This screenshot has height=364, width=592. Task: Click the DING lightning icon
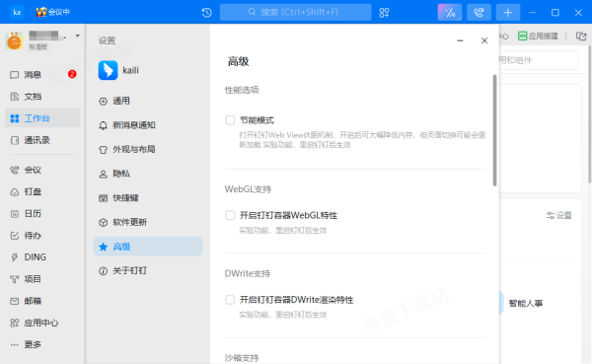[15, 257]
